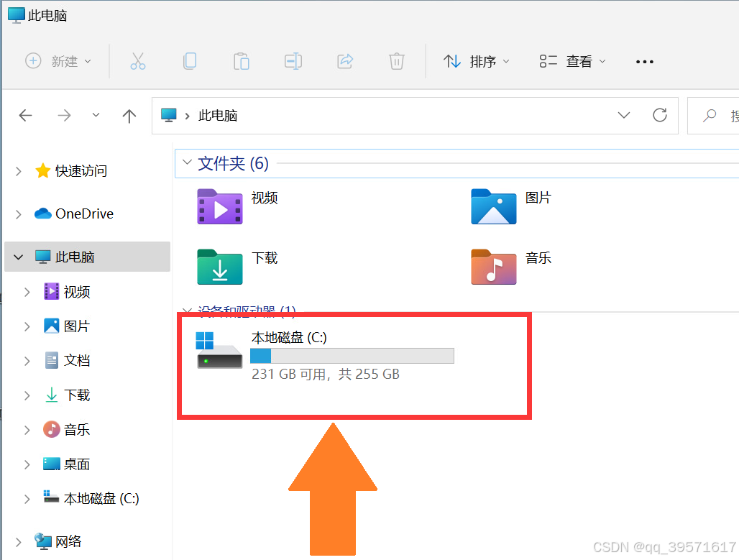The height and width of the screenshot is (560, 739).
Task: Open the three-dot See more menu
Action: pos(644,62)
